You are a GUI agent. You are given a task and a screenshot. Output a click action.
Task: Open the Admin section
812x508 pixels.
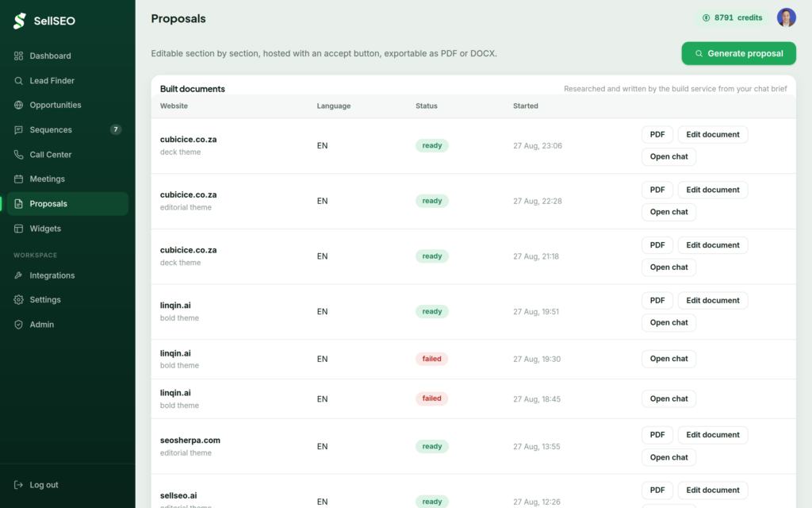tap(67, 325)
